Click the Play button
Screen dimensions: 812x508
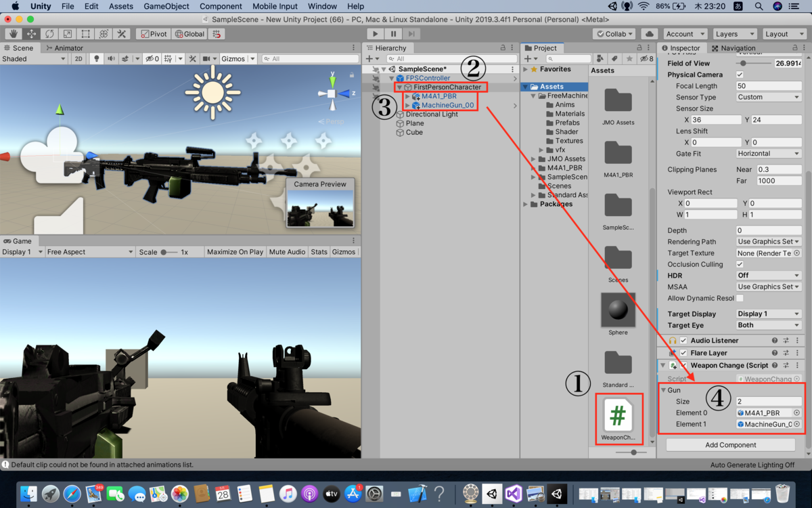click(375, 33)
